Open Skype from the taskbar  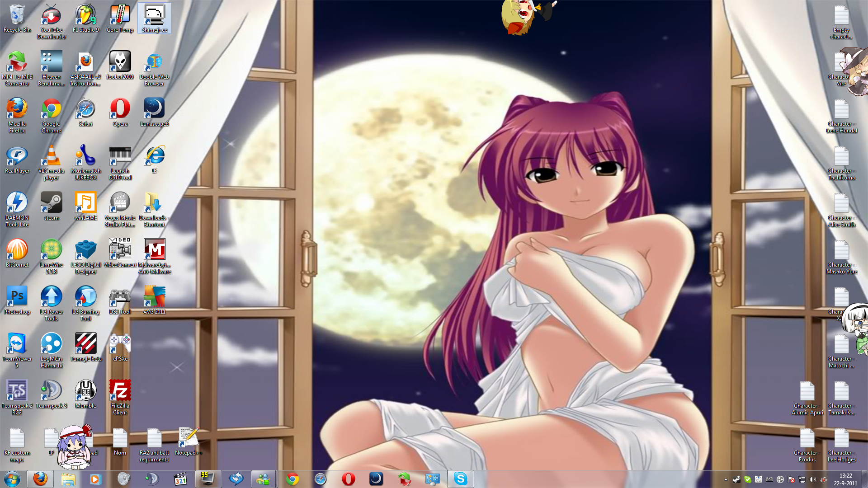[460, 479]
